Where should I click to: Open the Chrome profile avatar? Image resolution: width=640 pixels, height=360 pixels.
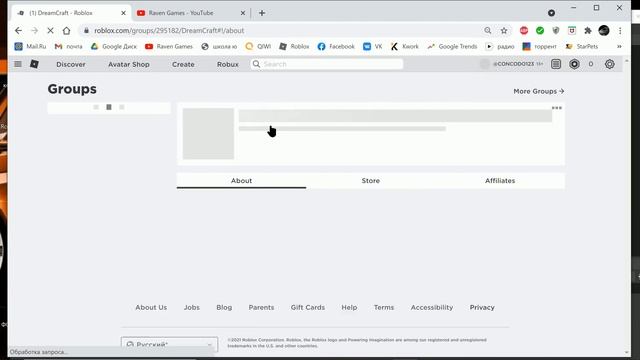pos(604,31)
